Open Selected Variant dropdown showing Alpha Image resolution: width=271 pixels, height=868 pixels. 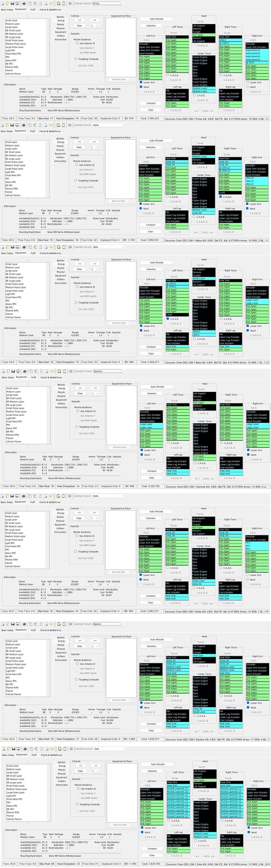[x=109, y=125]
